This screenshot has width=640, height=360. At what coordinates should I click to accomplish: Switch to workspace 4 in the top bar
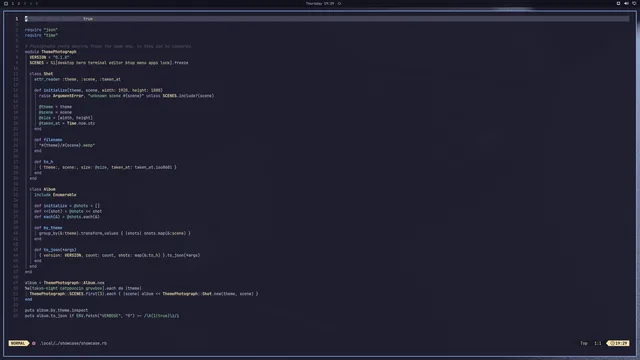[x=31, y=3]
